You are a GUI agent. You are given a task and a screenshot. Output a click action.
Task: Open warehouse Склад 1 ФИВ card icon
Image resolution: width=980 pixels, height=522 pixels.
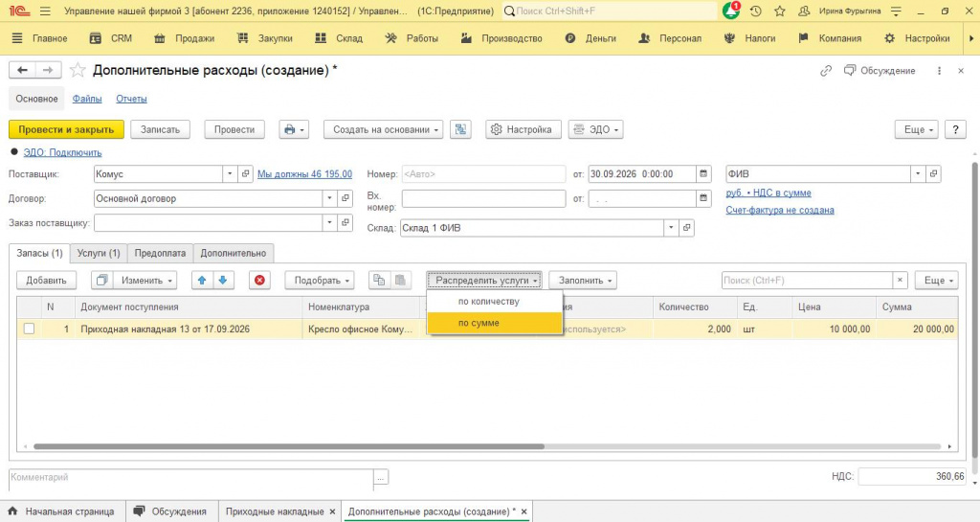[x=686, y=228]
